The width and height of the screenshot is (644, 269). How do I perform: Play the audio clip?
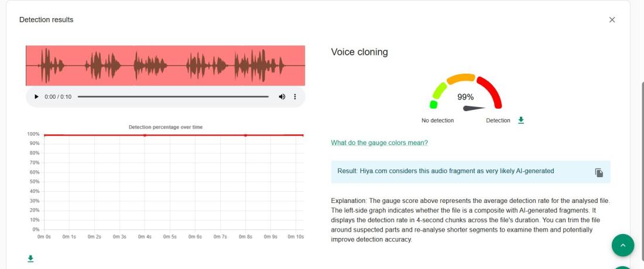(x=36, y=96)
